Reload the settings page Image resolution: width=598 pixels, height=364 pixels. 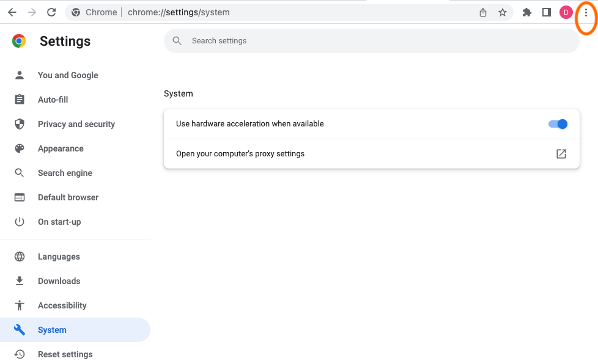pos(51,12)
